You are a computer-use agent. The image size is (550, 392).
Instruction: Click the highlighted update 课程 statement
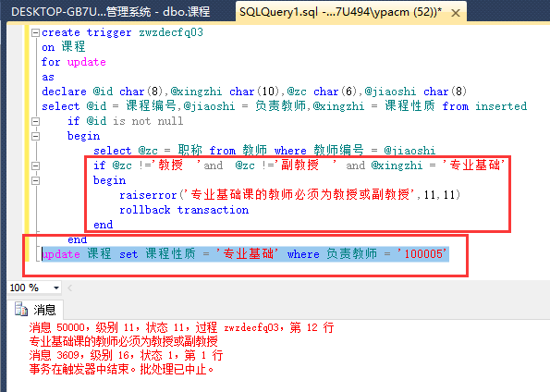click(x=245, y=254)
